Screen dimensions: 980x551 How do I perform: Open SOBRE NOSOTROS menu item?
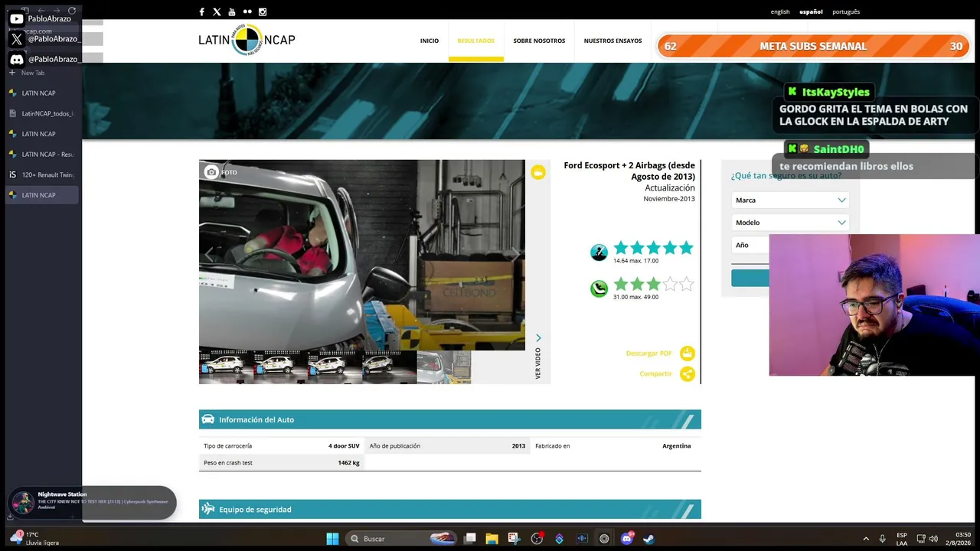[539, 41]
